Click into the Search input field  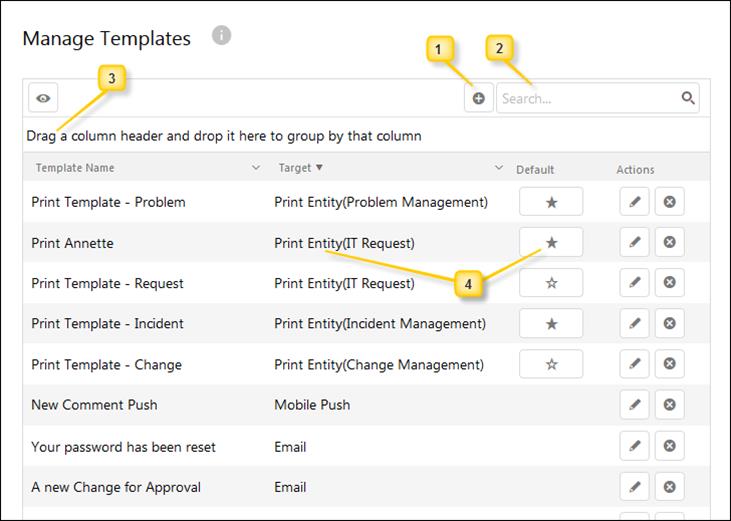(x=585, y=98)
